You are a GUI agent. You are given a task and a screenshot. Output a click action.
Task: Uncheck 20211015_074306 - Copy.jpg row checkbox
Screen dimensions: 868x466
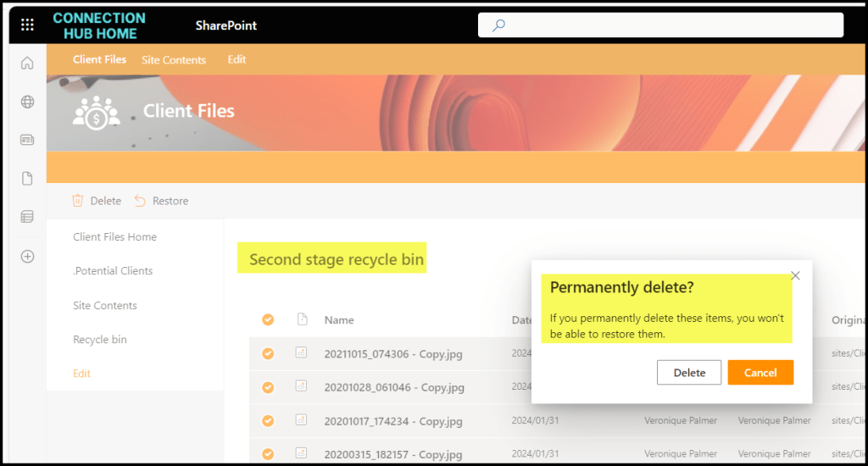tap(268, 353)
